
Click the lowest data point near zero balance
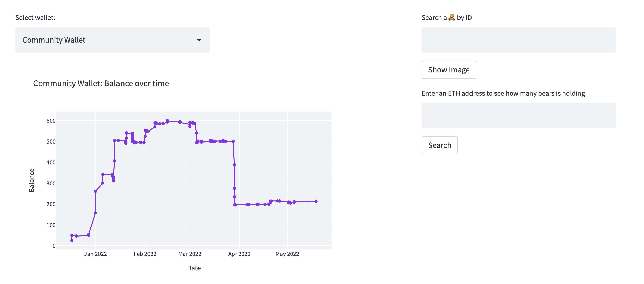(72, 241)
